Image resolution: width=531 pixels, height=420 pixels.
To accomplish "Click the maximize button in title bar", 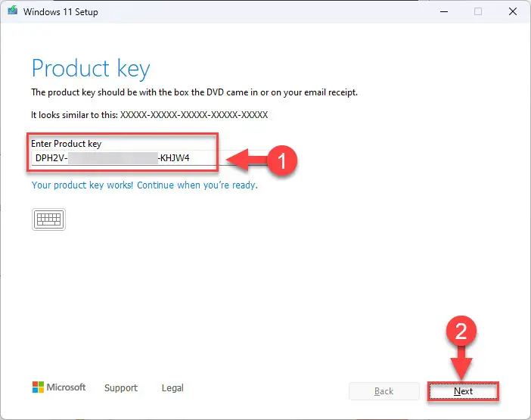I will click(478, 11).
